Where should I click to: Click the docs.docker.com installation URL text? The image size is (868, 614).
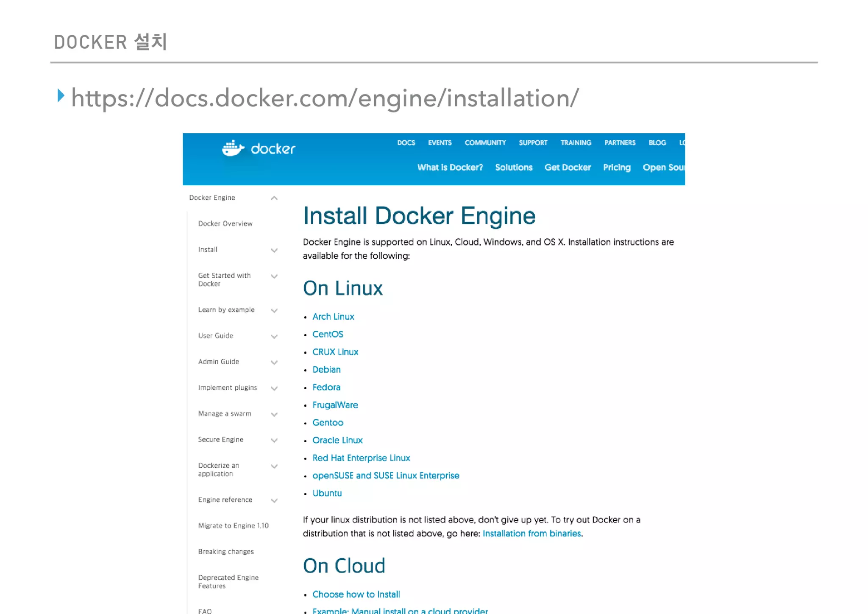pyautogui.click(x=325, y=98)
